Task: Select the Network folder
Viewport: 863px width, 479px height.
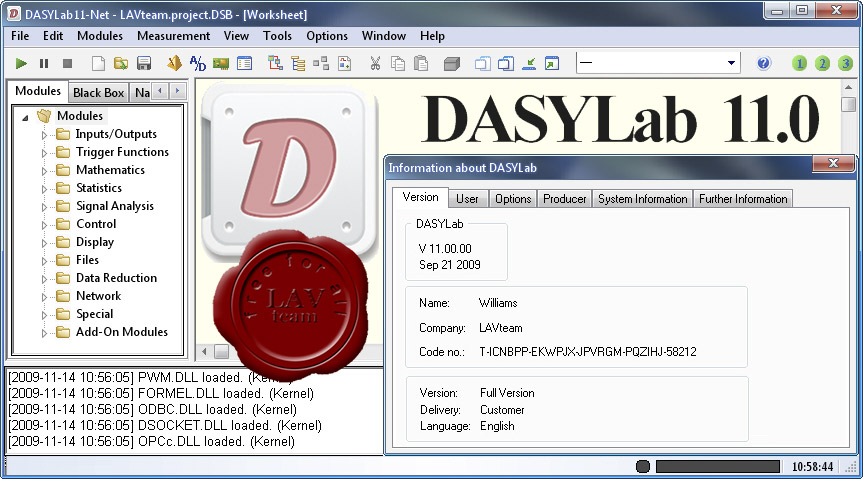Action: [x=98, y=296]
